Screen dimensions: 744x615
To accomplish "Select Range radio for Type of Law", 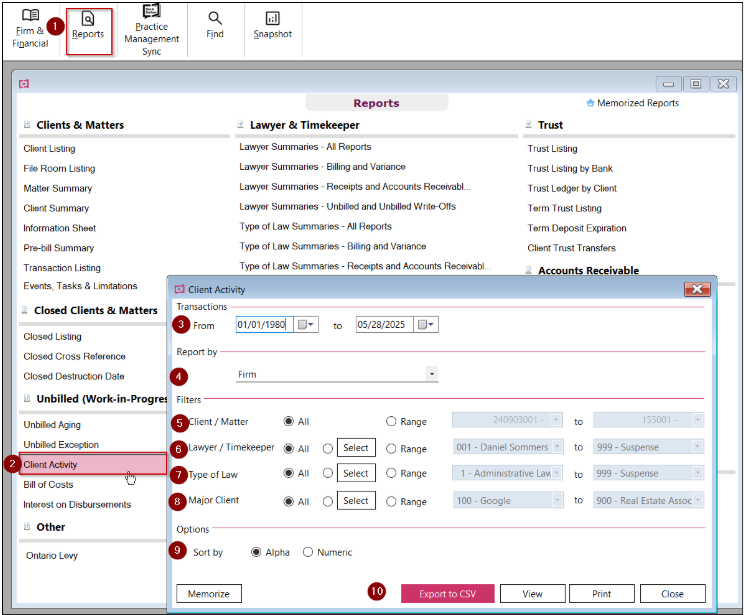I will click(x=391, y=473).
